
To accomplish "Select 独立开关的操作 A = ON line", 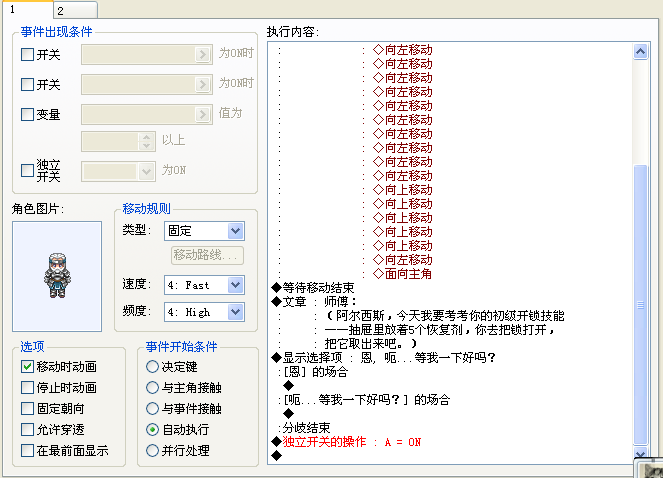I will (346, 442).
